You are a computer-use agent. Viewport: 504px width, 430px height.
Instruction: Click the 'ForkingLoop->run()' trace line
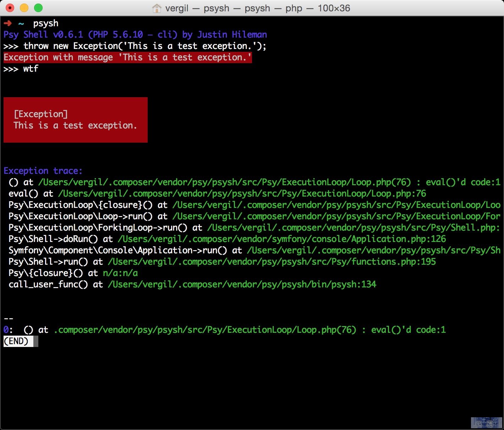[254, 228]
